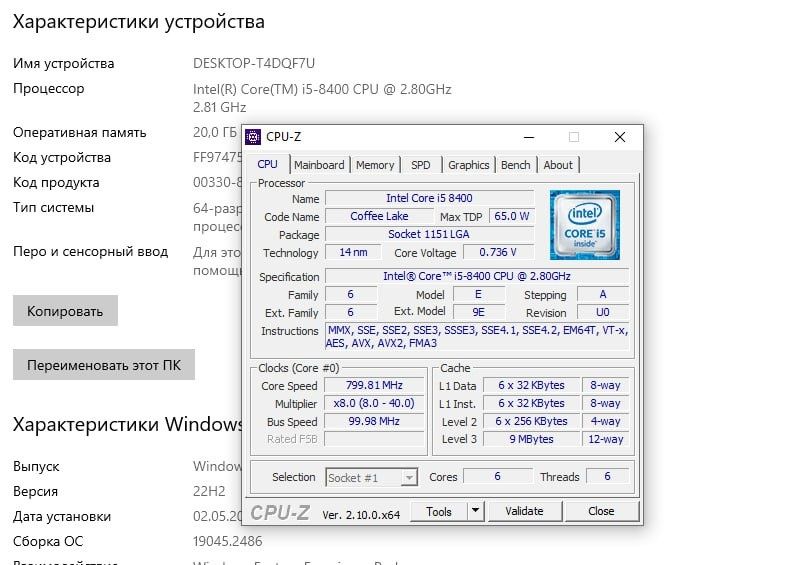The image size is (803, 565).
Task: Click the Close button in CPU-Z
Action: [601, 511]
